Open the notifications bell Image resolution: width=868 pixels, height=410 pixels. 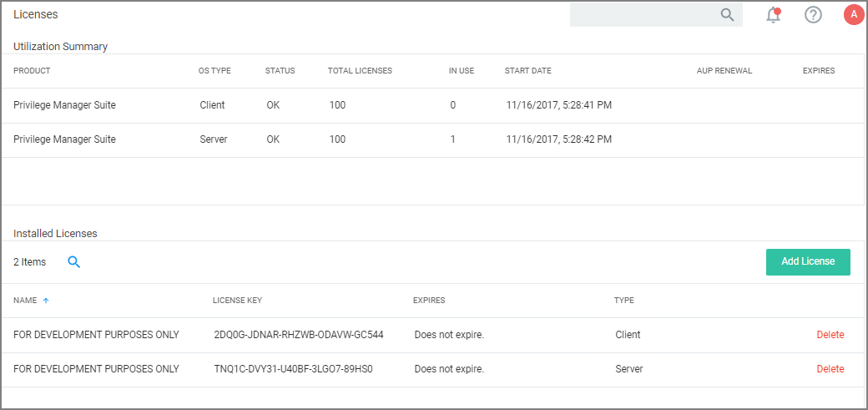[774, 14]
